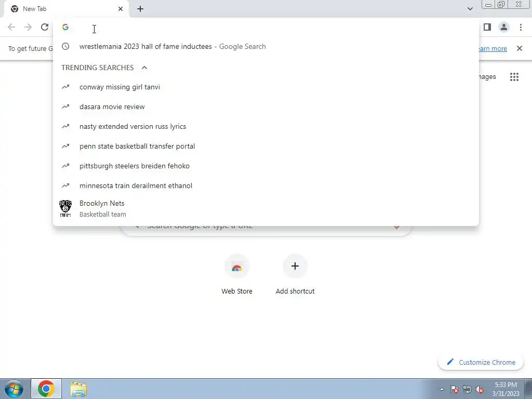This screenshot has width=532, height=399.
Task: Open the Action Center flag icon
Action: pyautogui.click(x=454, y=389)
